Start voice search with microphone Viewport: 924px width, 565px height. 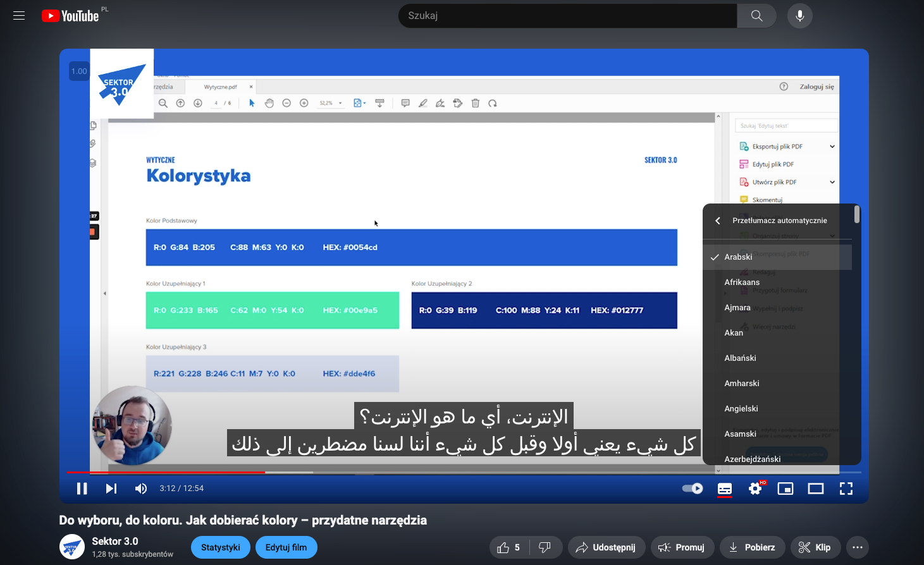[x=800, y=16]
